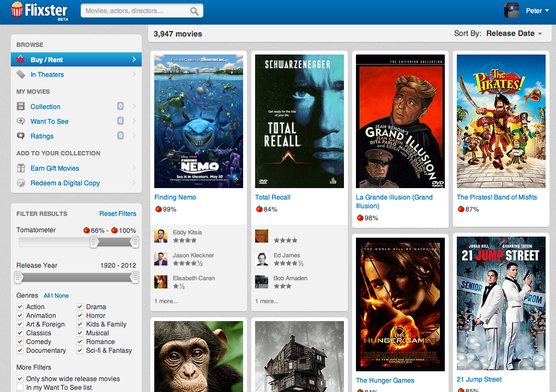The image size is (556, 392).
Task: Click the tomato icon beside La Grande Illusion's 98%
Action: 360,218
